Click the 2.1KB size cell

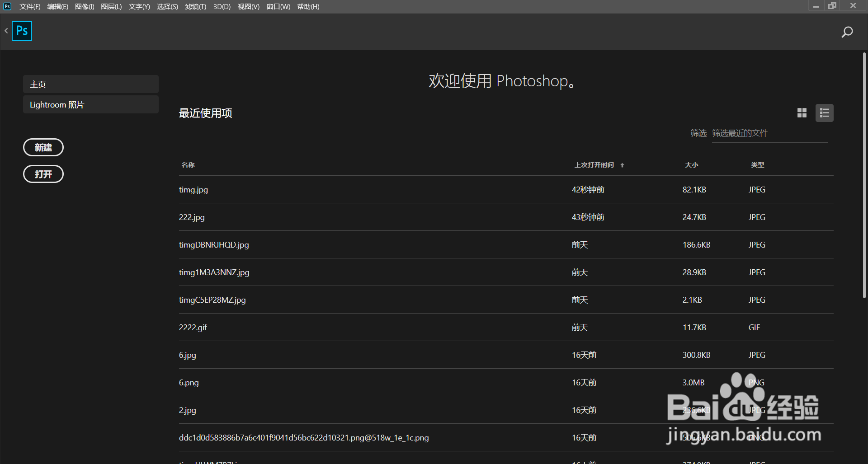pyautogui.click(x=692, y=300)
